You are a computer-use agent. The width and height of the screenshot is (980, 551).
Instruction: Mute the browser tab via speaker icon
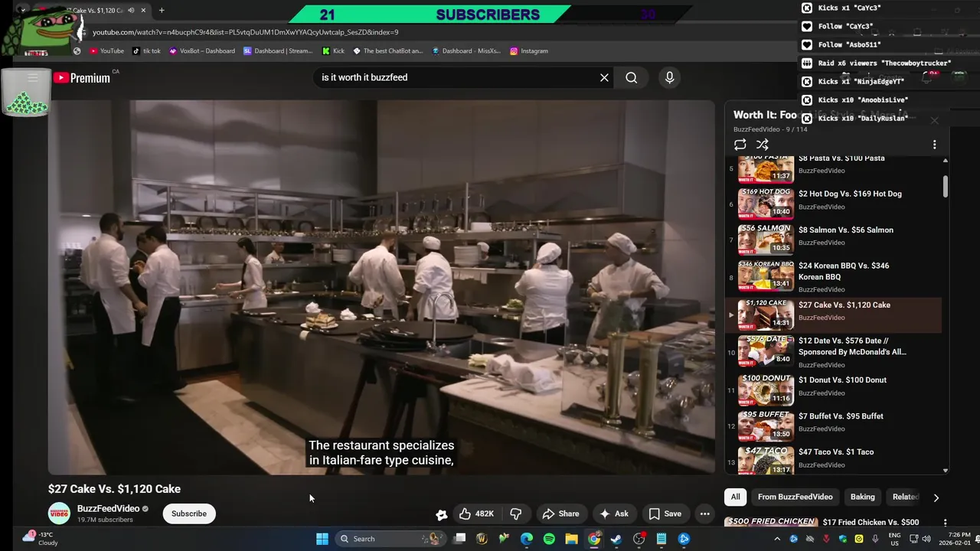click(x=131, y=10)
